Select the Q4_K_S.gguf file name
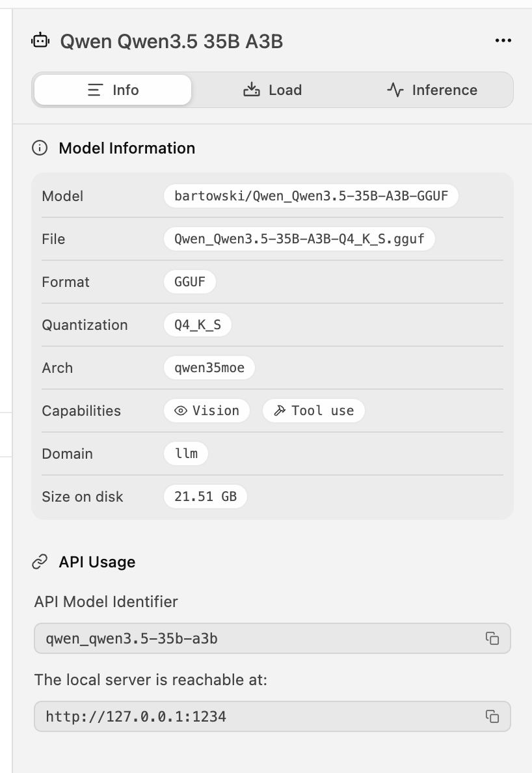The width and height of the screenshot is (532, 773). [x=300, y=239]
